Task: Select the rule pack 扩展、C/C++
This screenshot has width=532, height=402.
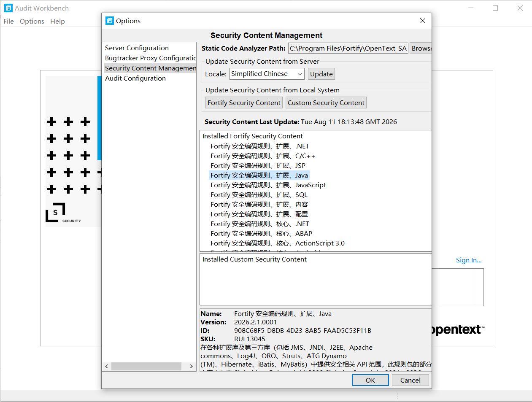Action: coord(263,156)
